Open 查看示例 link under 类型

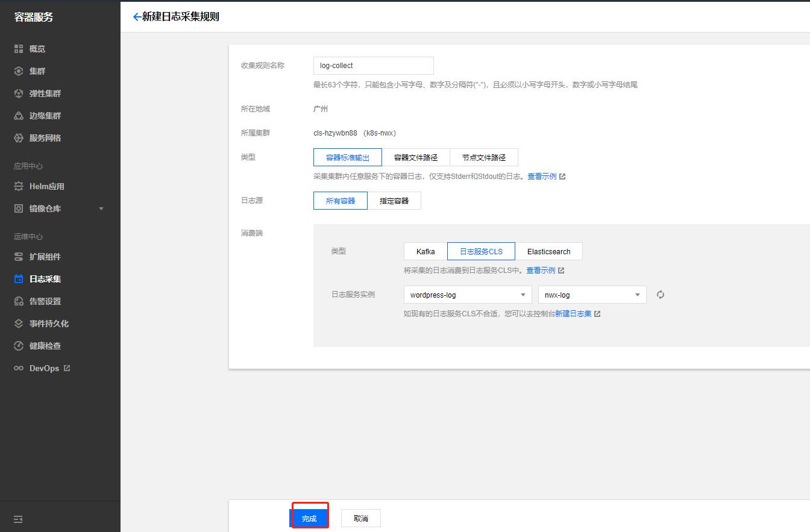542,177
